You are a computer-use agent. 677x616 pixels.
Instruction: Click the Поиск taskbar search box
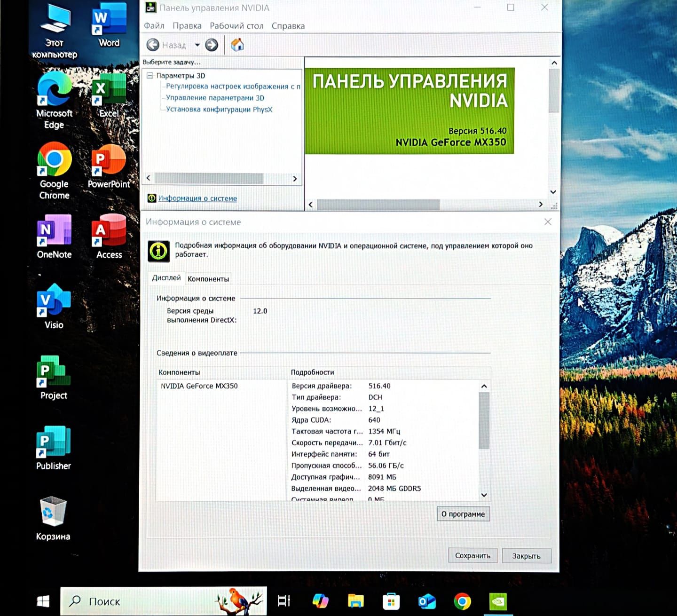click(x=164, y=601)
